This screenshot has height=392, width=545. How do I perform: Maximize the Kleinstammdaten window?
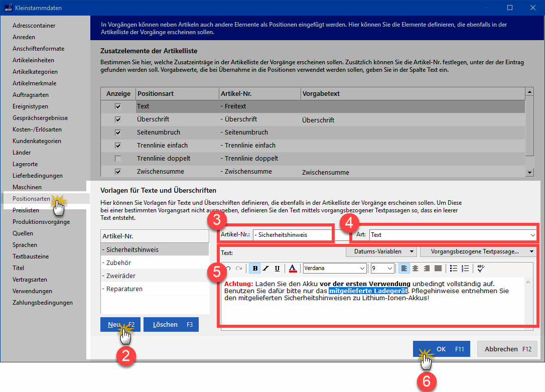510,8
